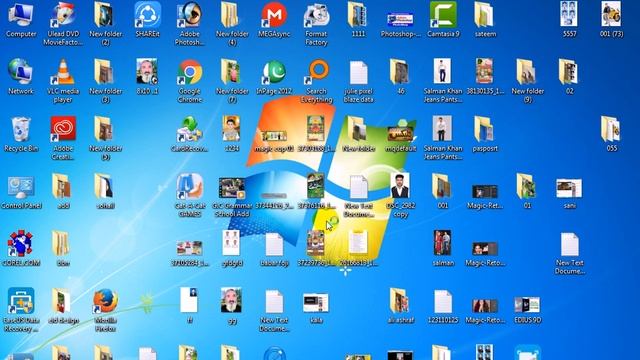Screen dimensions: 640x360
Task: Open the ali ashraf folder
Action: point(400,307)
